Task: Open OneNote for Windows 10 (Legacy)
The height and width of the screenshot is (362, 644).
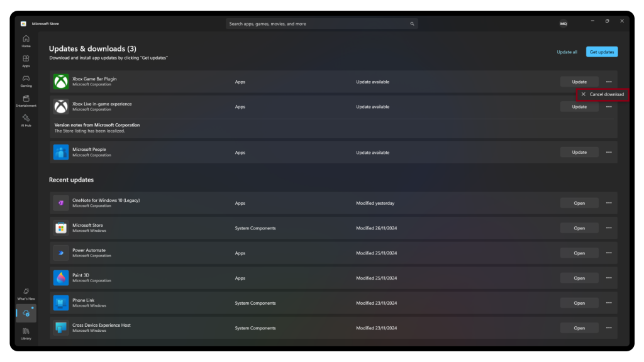Action: pyautogui.click(x=579, y=203)
